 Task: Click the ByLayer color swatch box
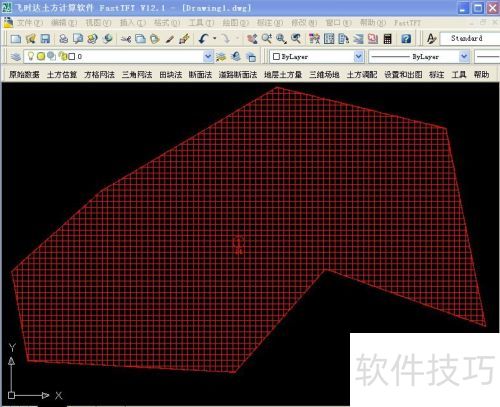tap(276, 57)
